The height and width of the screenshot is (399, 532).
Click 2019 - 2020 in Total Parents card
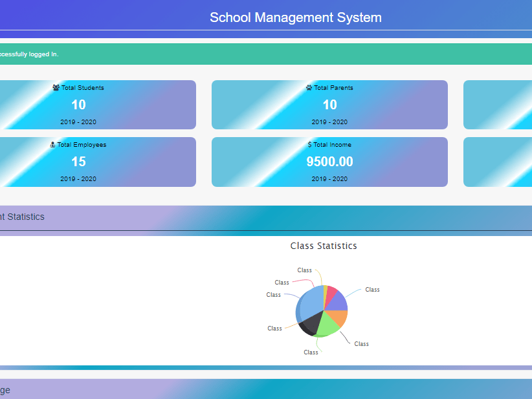[x=329, y=122]
